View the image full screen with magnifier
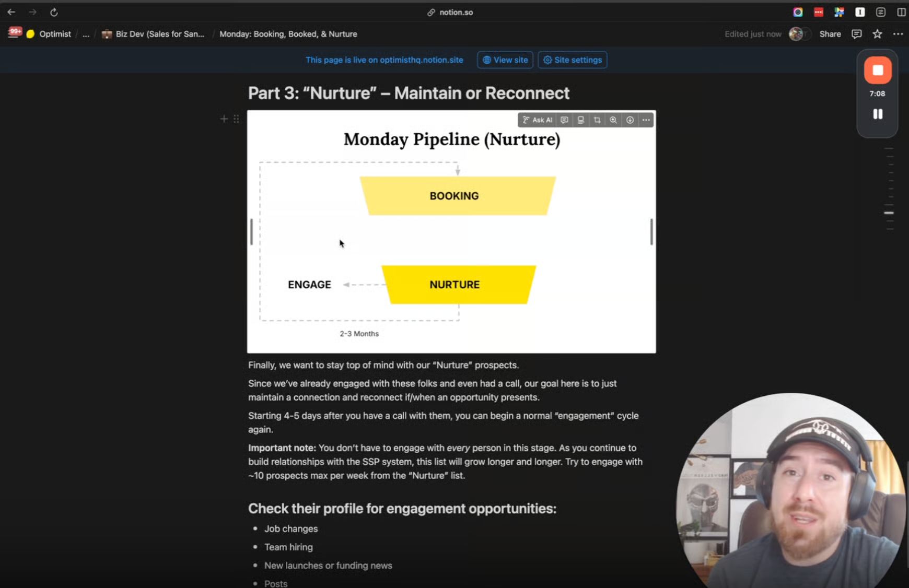 coord(613,120)
